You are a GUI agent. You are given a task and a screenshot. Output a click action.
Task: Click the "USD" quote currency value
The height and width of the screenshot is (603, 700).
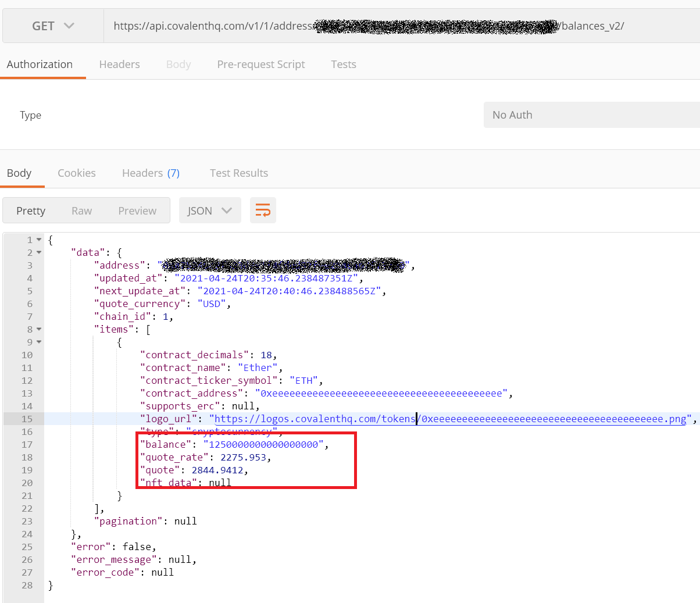click(212, 304)
